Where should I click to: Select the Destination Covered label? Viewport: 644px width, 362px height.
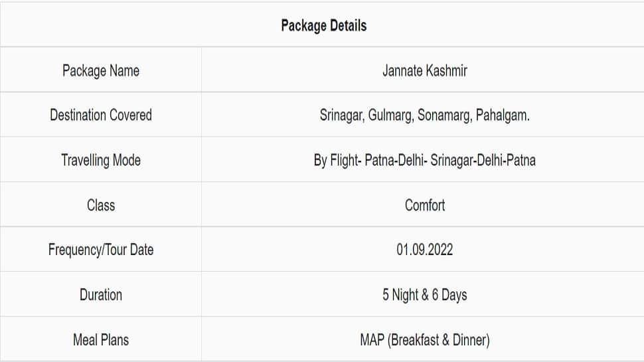pos(101,115)
